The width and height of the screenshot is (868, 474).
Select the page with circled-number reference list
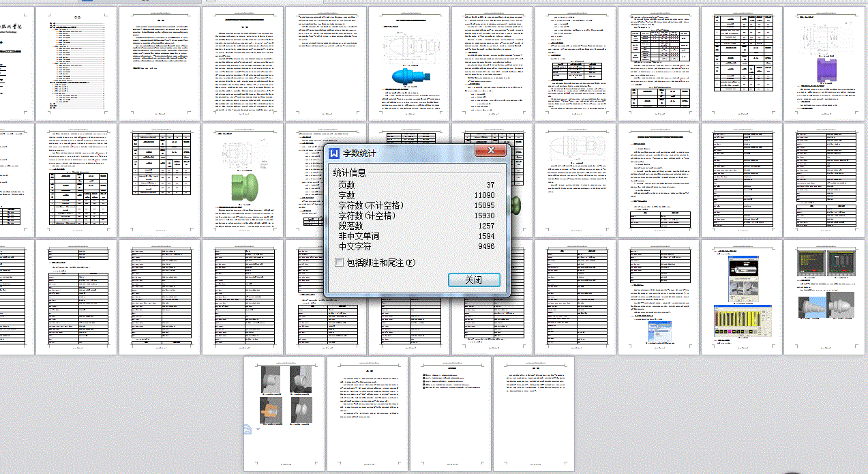451,413
